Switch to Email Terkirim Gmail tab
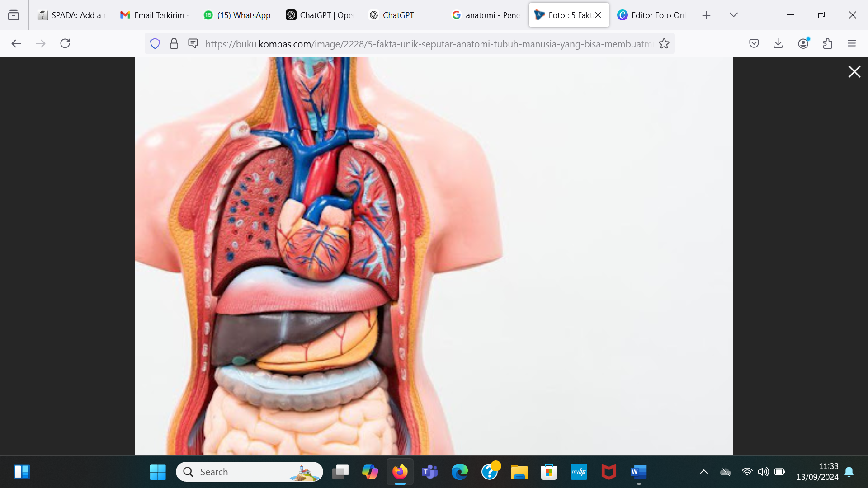The width and height of the screenshot is (868, 488). [x=154, y=15]
